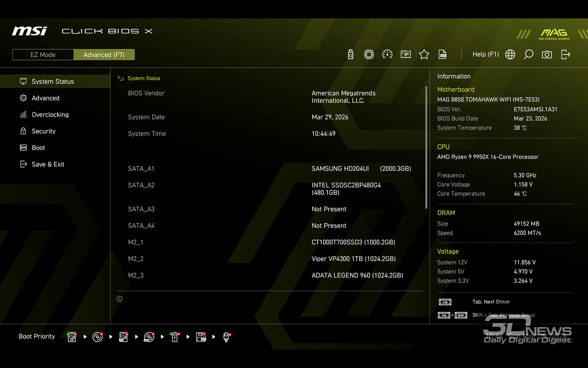Open the Overclocking menu
588x368 pixels.
[x=50, y=114]
